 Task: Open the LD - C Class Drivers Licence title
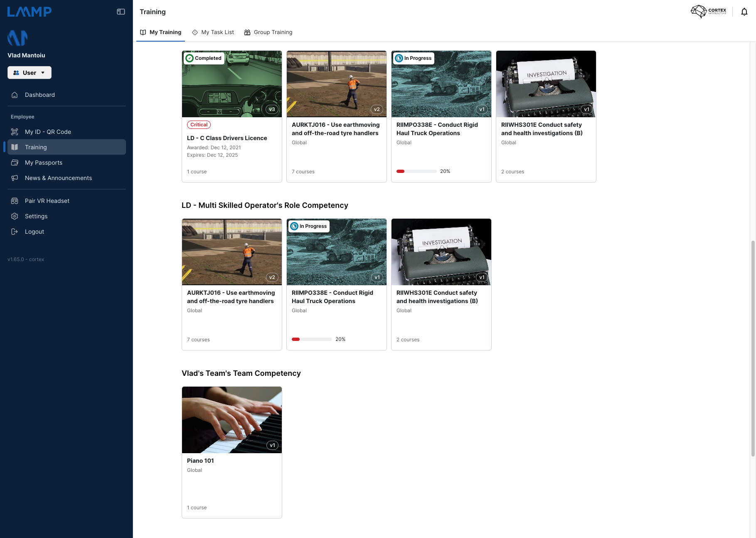[227, 138]
